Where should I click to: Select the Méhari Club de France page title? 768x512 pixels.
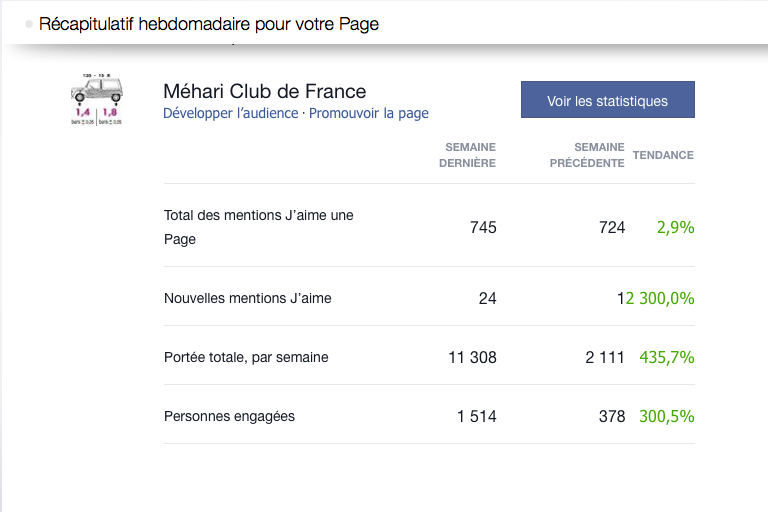click(264, 91)
